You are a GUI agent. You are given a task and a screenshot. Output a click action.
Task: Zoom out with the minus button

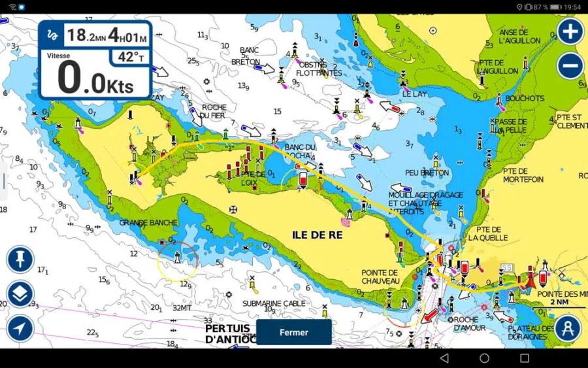click(x=570, y=66)
